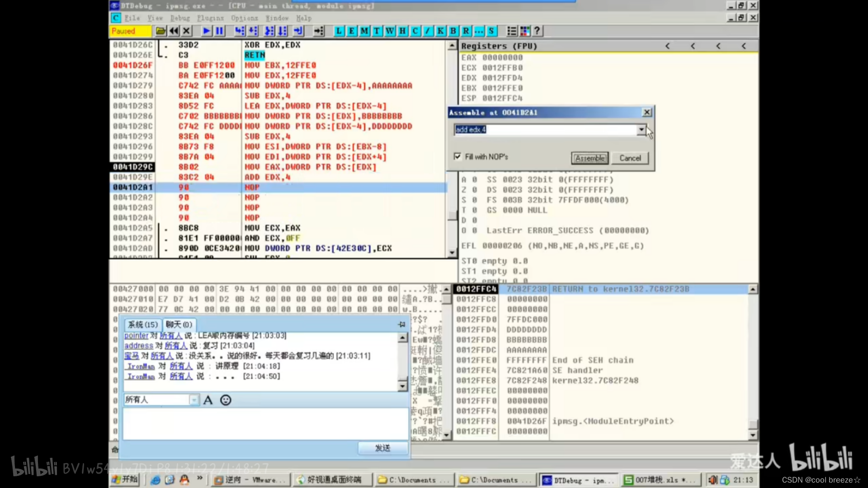
Task: Open Windows list with W button
Action: pyautogui.click(x=390, y=31)
